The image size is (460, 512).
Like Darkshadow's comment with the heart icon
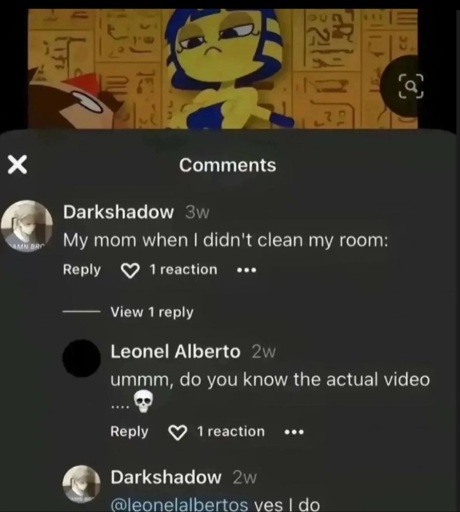(x=130, y=270)
